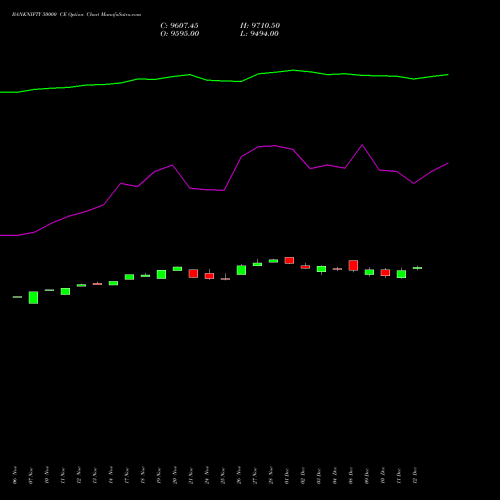
Task: Click the 11 Dec date label
Action: (399, 475)
